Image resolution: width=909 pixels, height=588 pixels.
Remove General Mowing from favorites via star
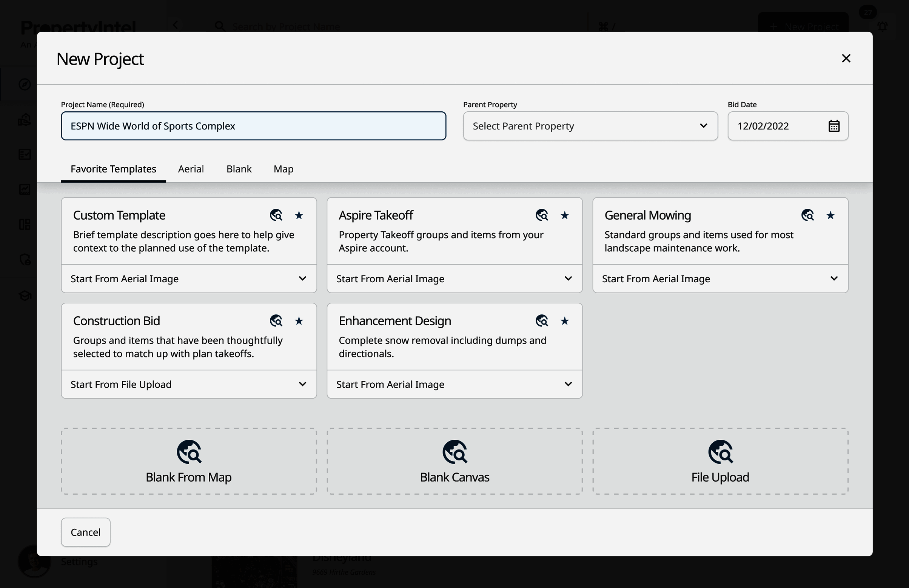[x=830, y=215]
